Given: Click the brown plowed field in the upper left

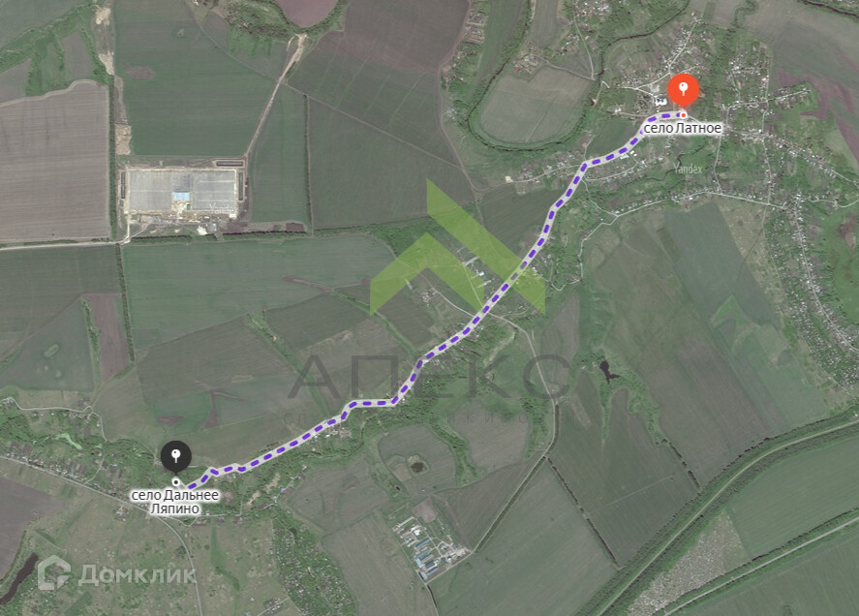Looking at the screenshot, I should tap(53, 162).
